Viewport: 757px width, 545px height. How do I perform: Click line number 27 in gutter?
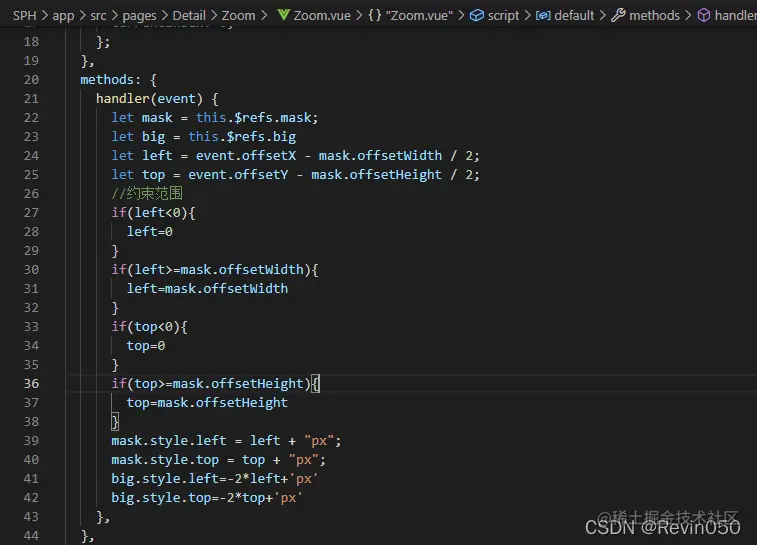click(31, 212)
